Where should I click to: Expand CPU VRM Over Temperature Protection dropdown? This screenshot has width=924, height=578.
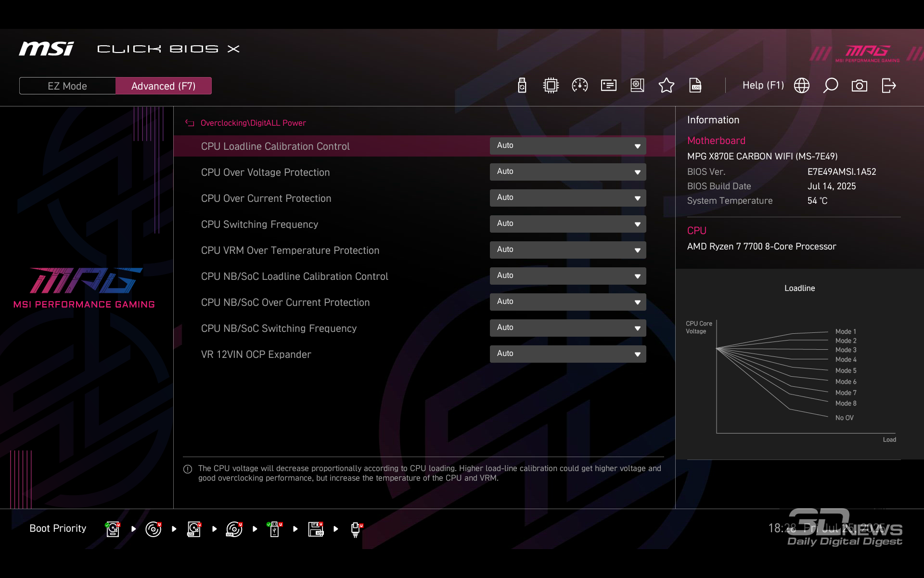click(x=568, y=250)
